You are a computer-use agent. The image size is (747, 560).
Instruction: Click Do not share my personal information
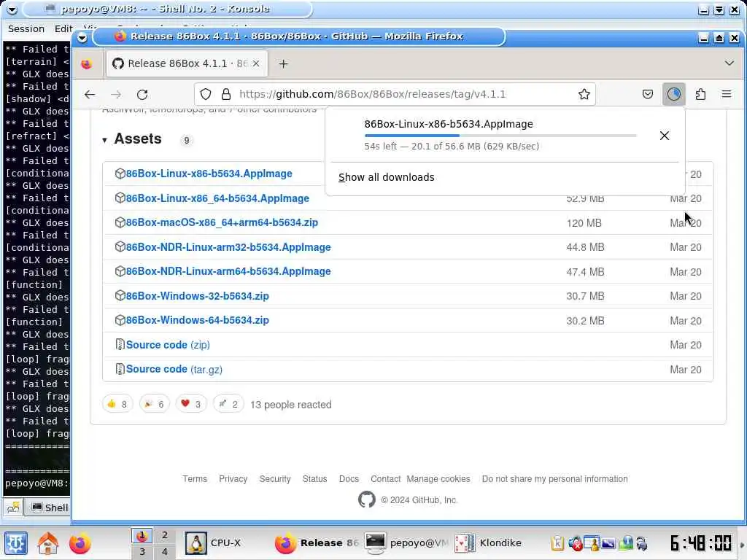point(554,478)
